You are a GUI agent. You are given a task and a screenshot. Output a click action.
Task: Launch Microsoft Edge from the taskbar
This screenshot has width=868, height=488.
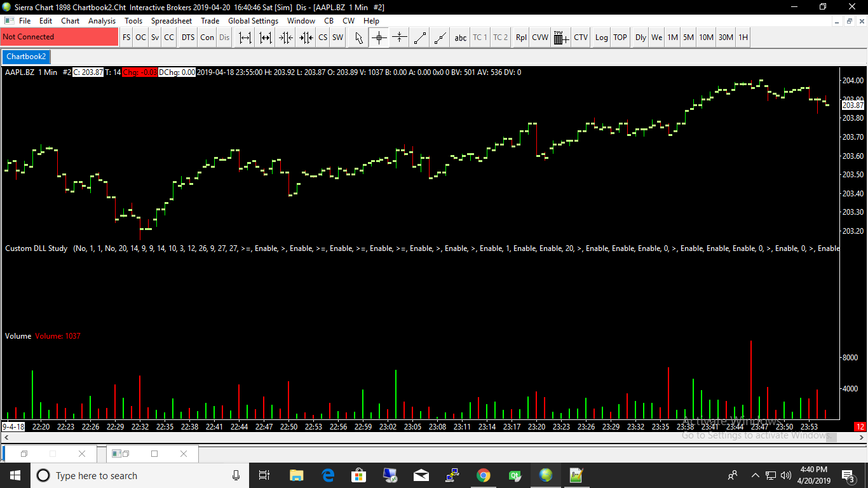(328, 475)
